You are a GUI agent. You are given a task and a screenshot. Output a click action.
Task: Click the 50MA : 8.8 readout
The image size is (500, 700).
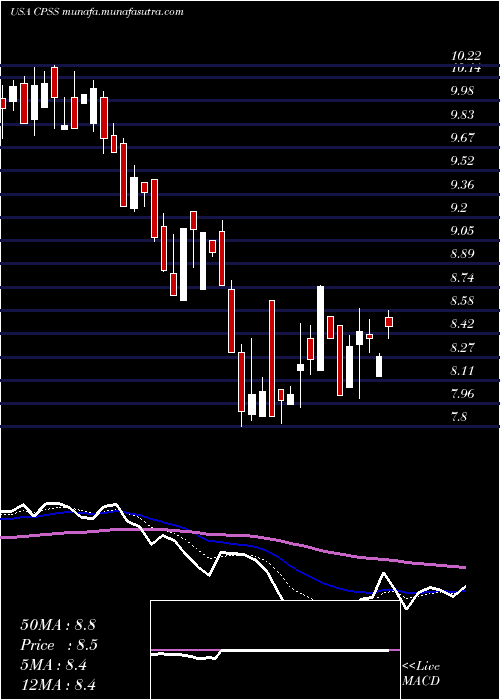[x=58, y=625]
